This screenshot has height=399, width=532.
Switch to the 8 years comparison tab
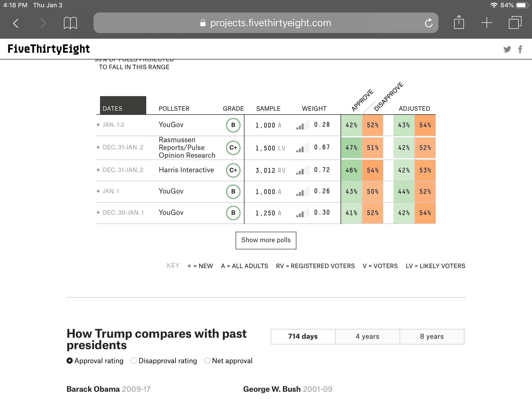click(x=432, y=336)
